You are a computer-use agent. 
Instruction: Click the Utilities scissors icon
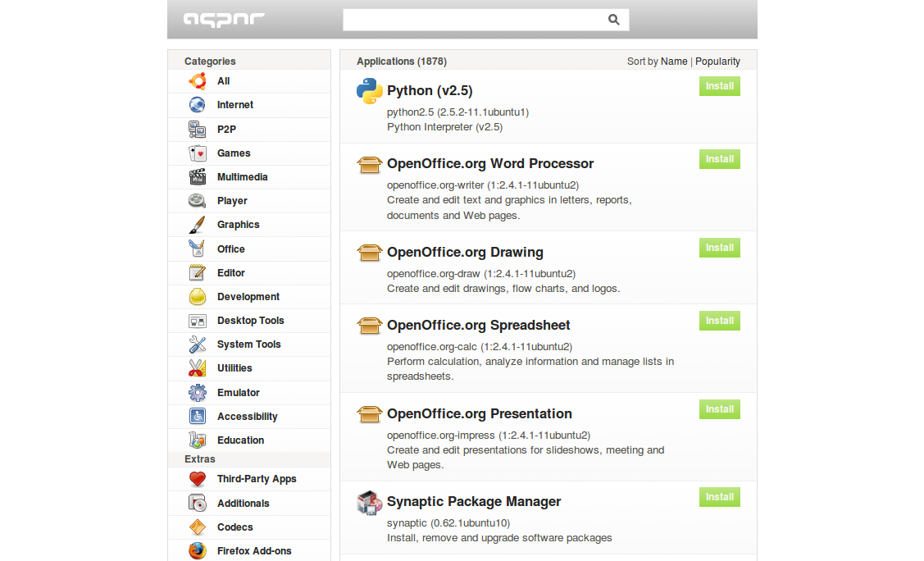pos(198,368)
